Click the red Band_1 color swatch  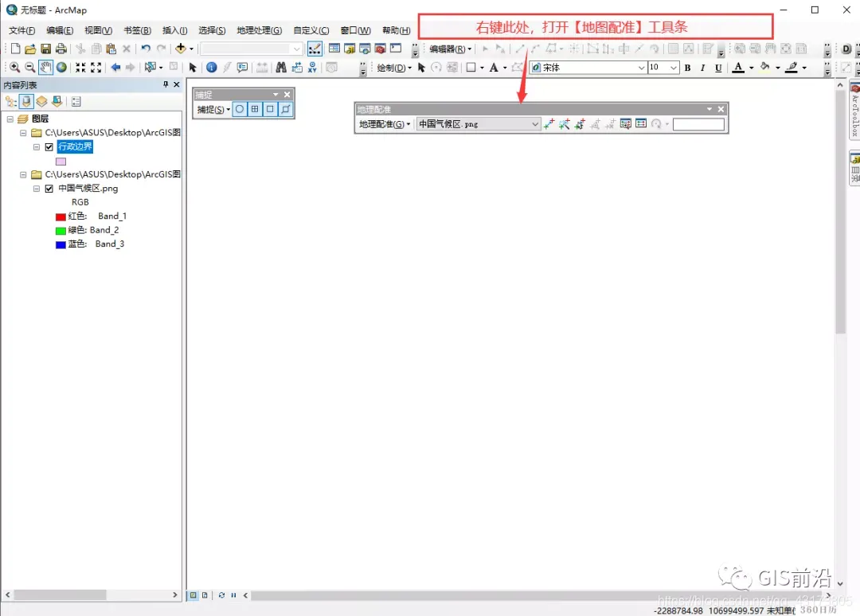click(x=61, y=216)
